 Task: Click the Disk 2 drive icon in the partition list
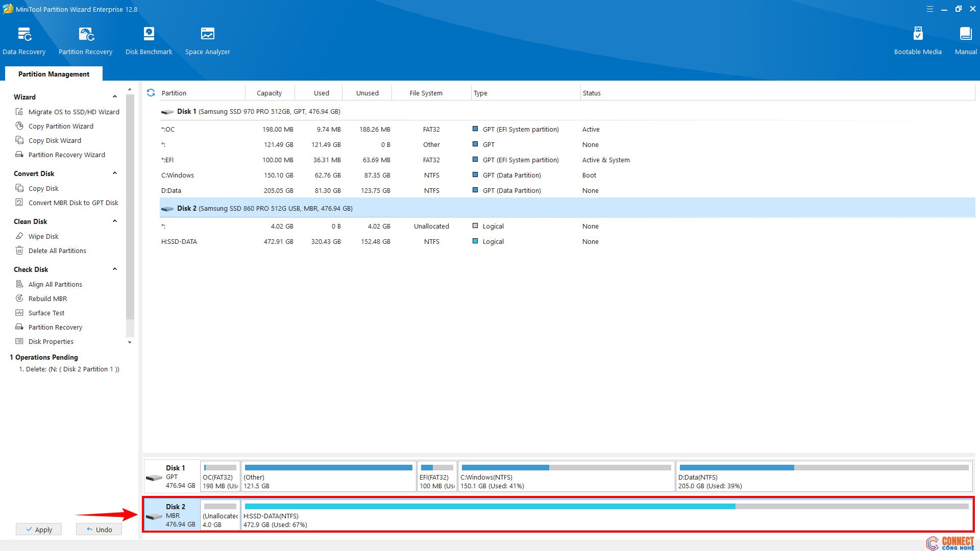point(167,209)
